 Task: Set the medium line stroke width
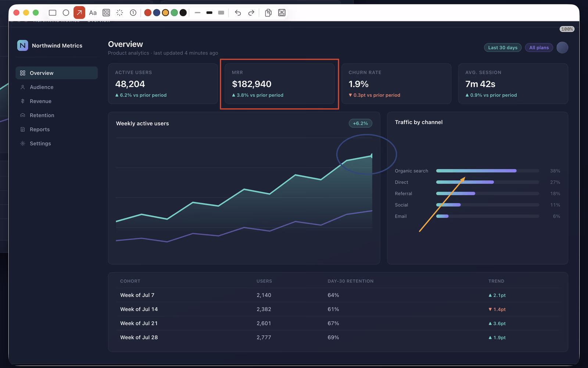click(209, 13)
